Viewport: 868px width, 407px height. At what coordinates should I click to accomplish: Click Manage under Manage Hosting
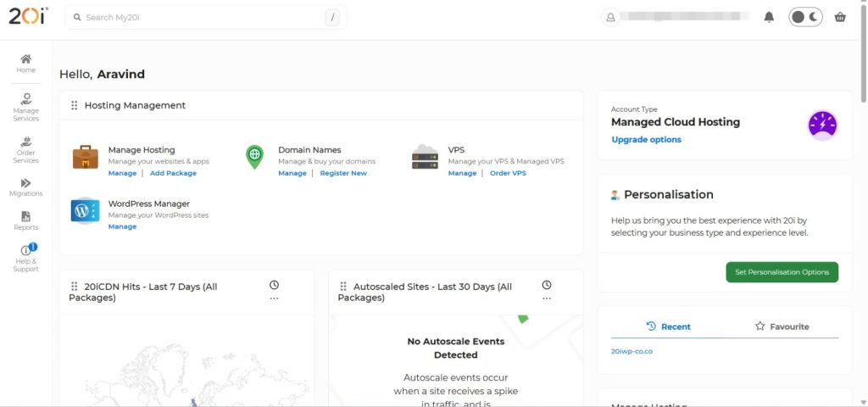coord(122,173)
